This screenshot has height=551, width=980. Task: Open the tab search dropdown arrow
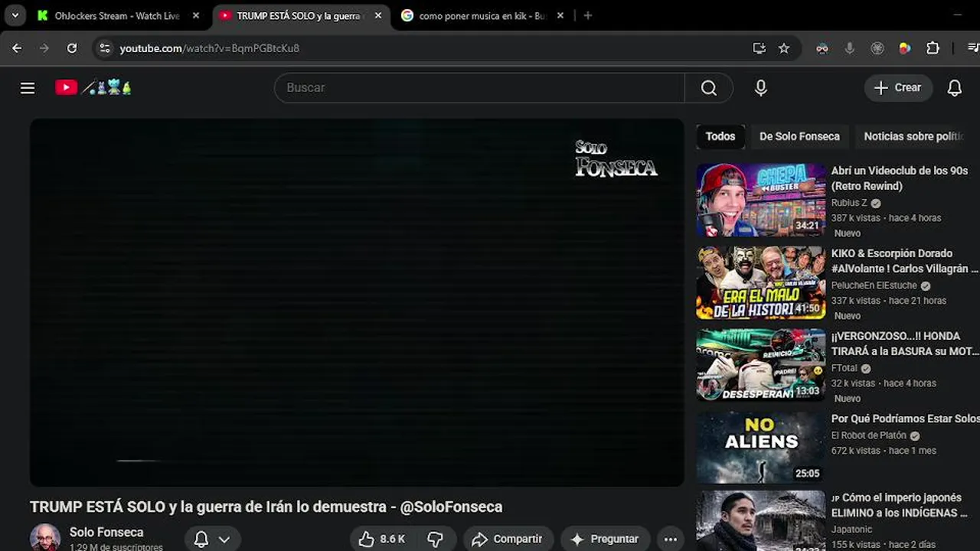coord(15,15)
